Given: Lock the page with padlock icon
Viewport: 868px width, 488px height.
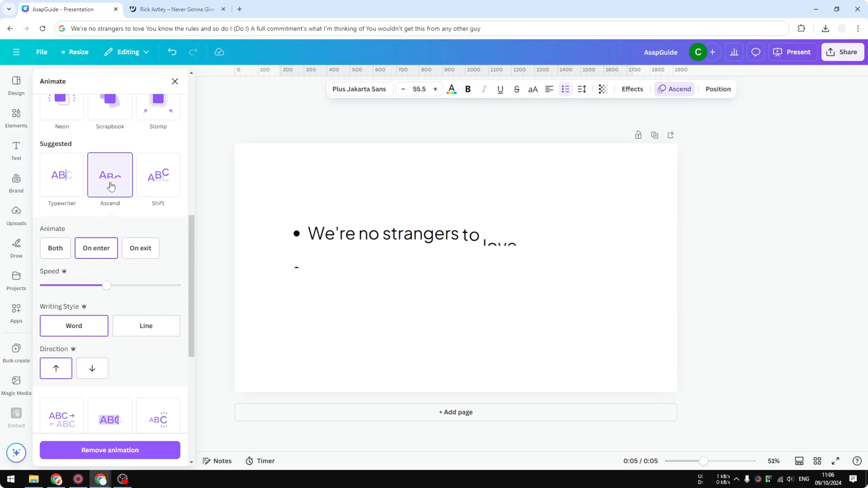Looking at the screenshot, I should point(638,135).
